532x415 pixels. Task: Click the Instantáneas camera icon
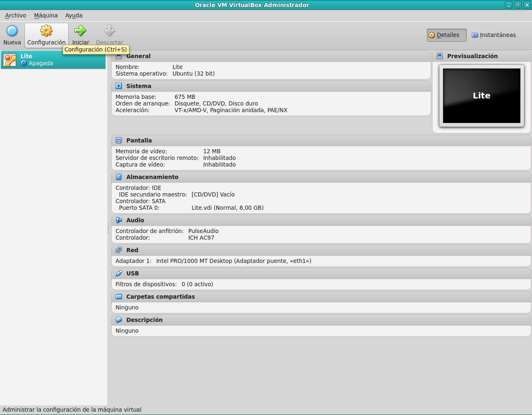475,35
